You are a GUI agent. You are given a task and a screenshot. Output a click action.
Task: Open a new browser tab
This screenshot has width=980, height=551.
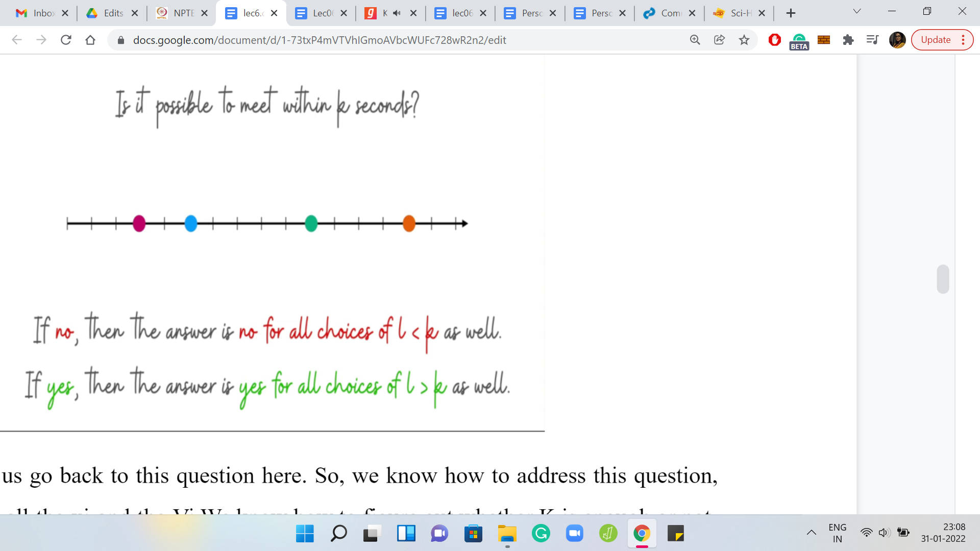791,13
